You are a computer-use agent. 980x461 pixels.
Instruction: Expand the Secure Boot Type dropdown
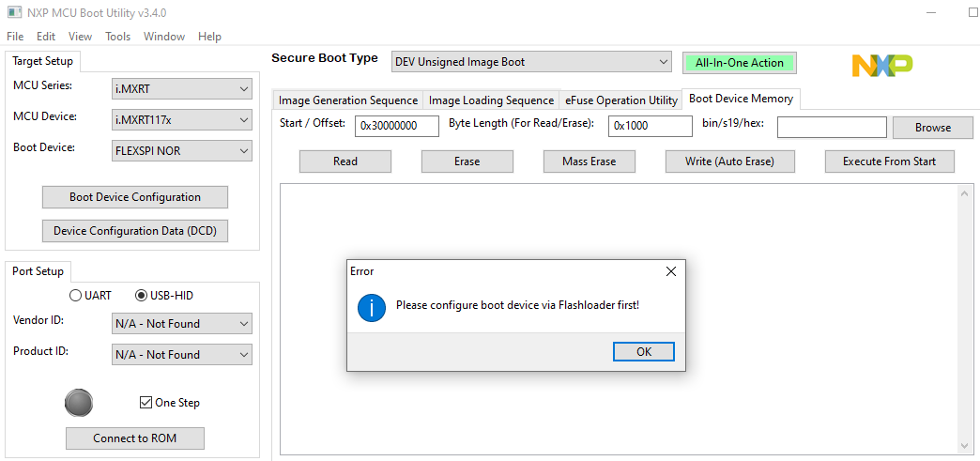pos(531,62)
